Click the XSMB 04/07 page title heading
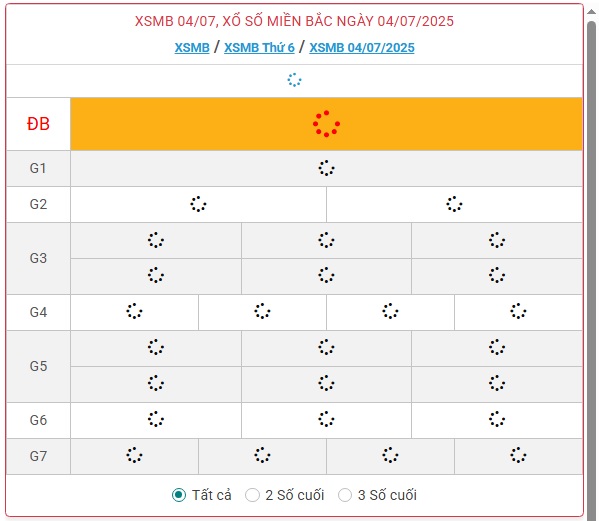 [294, 21]
